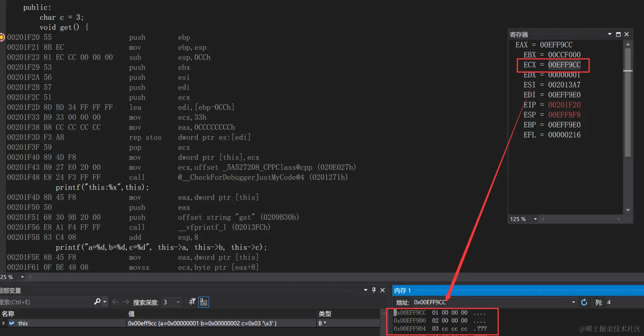This screenshot has height=336, width=644.
Task: Select the EBP register value 00EFF9E0
Action: tap(564, 125)
